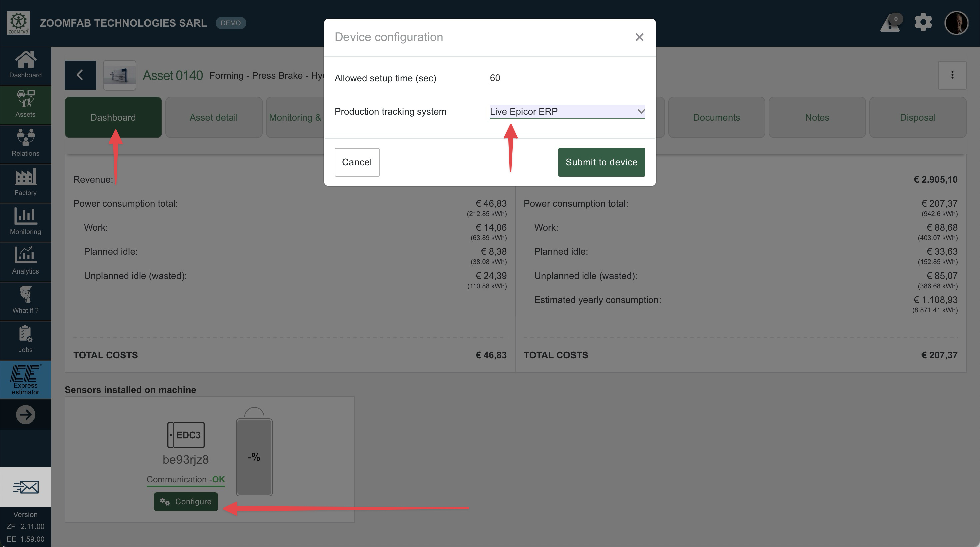This screenshot has height=547, width=980.
Task: Switch to the Asset detail tab
Action: (x=213, y=118)
